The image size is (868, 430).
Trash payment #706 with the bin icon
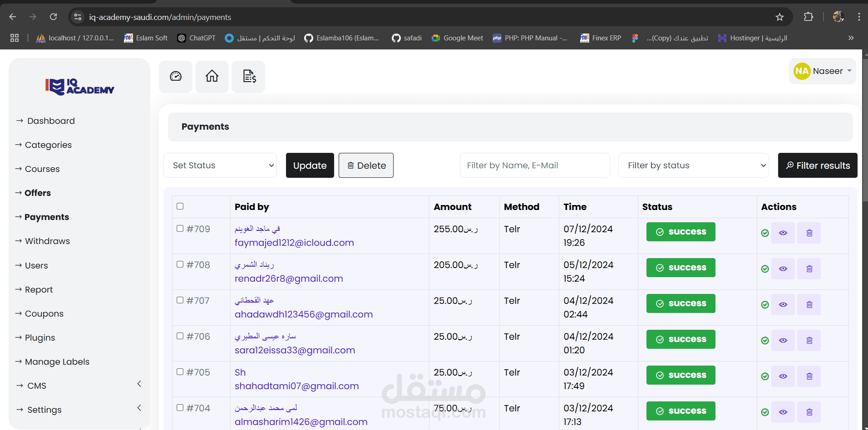[x=809, y=341]
